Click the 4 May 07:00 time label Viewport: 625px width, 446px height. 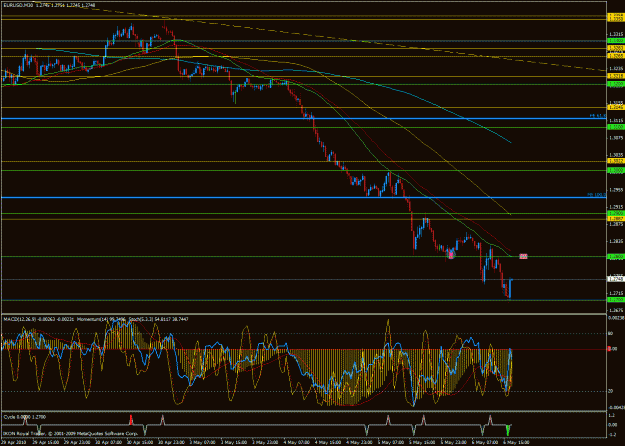(297, 443)
